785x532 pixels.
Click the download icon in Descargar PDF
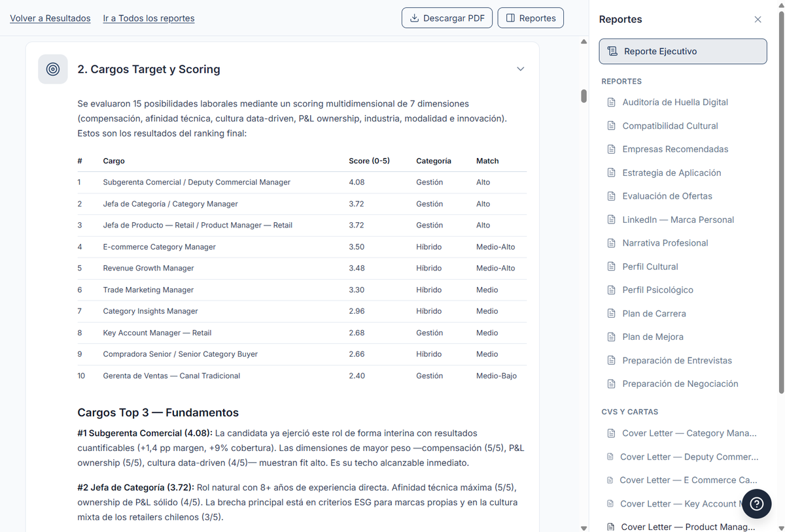tap(414, 18)
